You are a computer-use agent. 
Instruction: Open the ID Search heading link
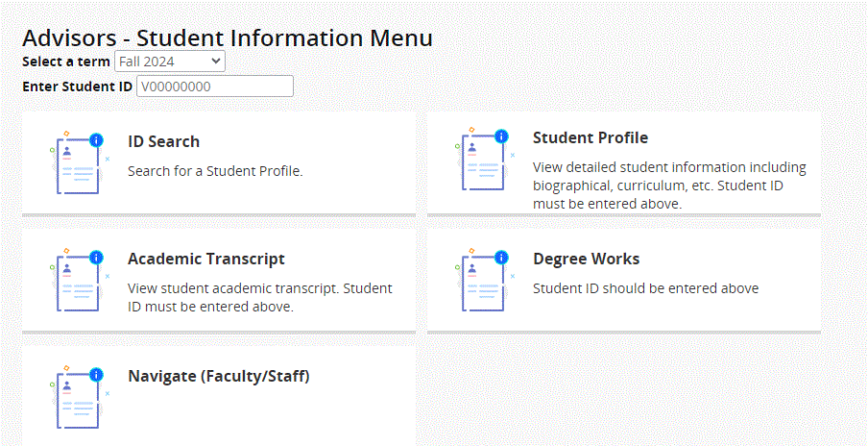[x=164, y=142]
